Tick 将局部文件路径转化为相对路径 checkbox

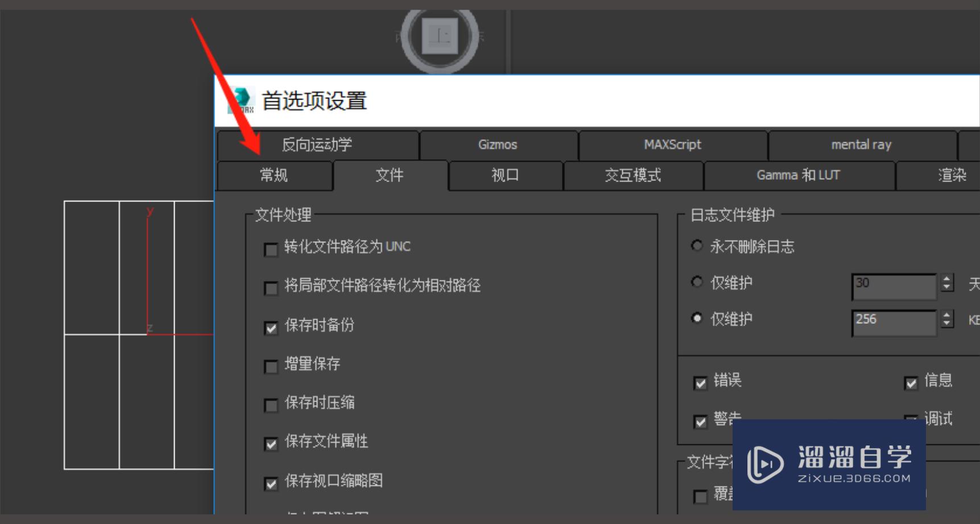(271, 288)
